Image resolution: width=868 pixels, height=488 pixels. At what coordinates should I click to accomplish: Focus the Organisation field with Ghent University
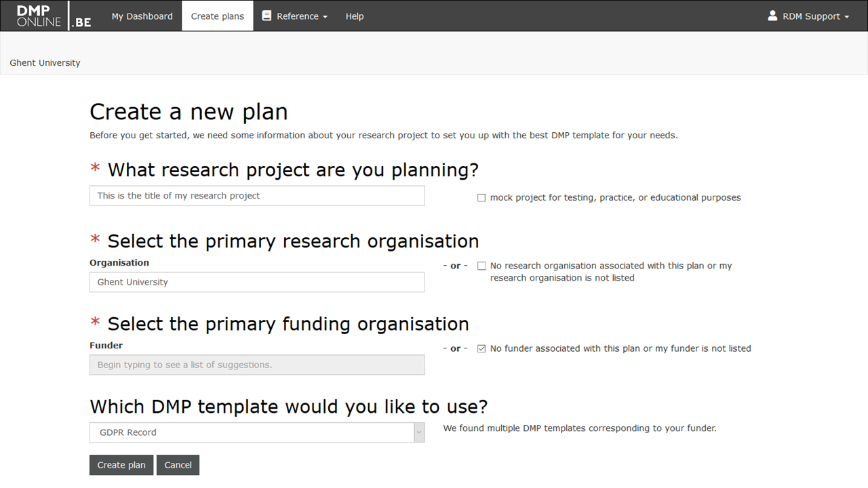(x=257, y=282)
